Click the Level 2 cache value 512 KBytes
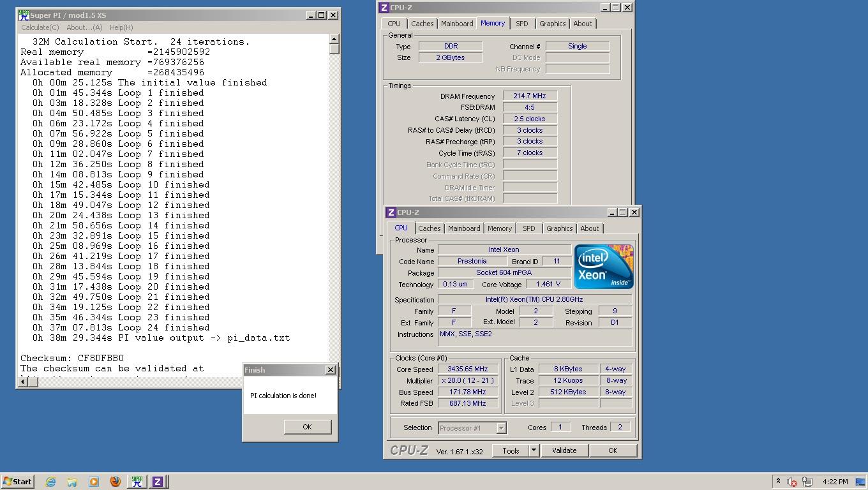The width and height of the screenshot is (868, 490). (x=568, y=392)
